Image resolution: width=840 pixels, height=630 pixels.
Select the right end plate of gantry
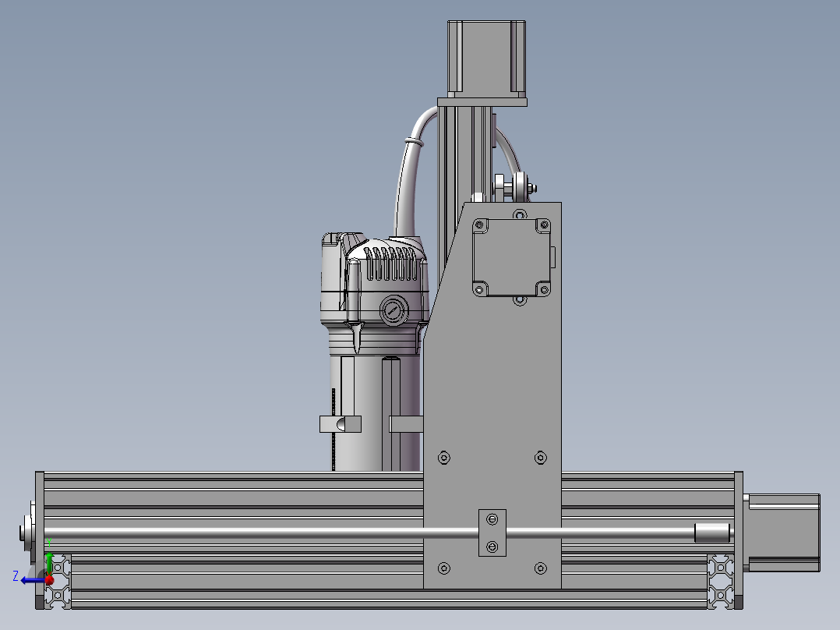coord(738,540)
